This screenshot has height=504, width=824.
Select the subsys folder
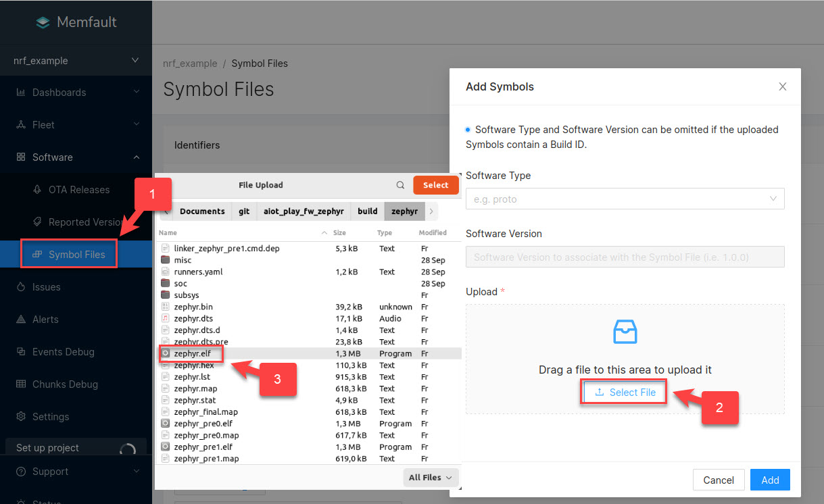(309, 295)
